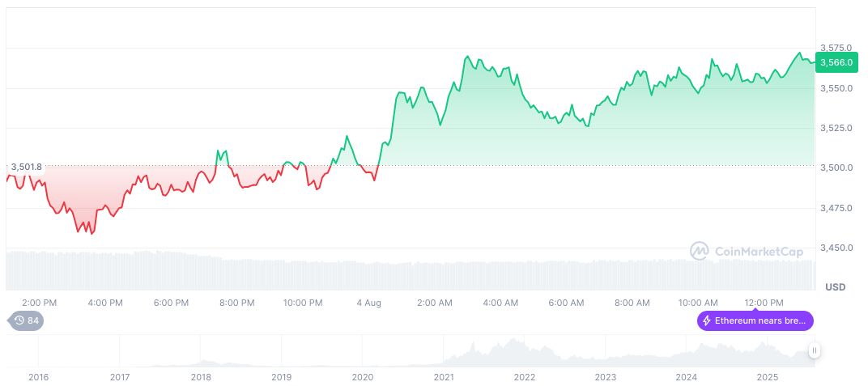Viewport: 868px width, 386px height.
Task: Open the "Ethereum nears bre..." news label
Action: [760, 321]
